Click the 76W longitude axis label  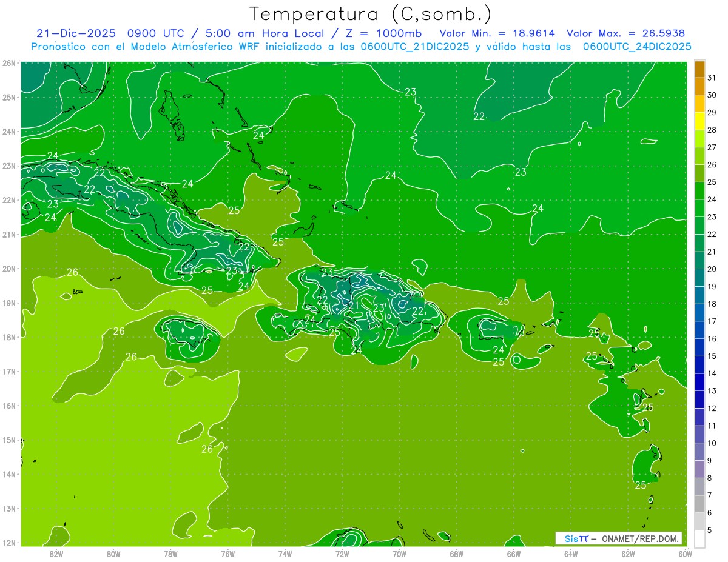pyautogui.click(x=227, y=553)
